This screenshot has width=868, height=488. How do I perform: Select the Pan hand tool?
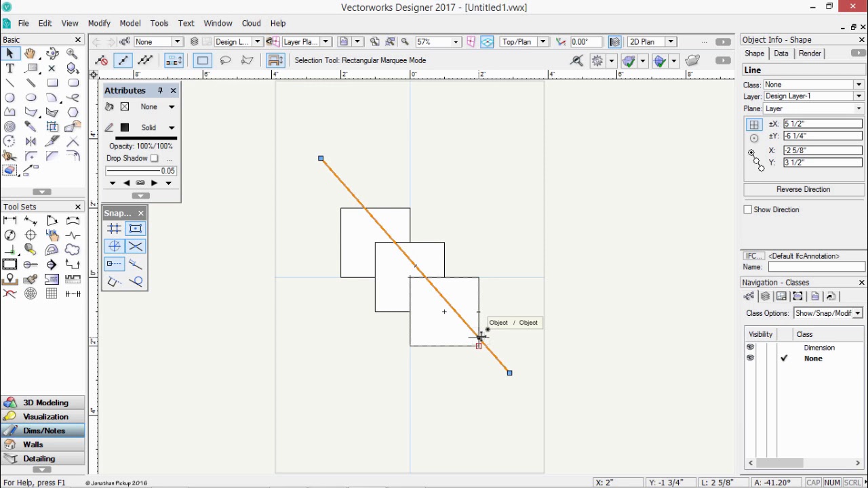pyautogui.click(x=31, y=54)
